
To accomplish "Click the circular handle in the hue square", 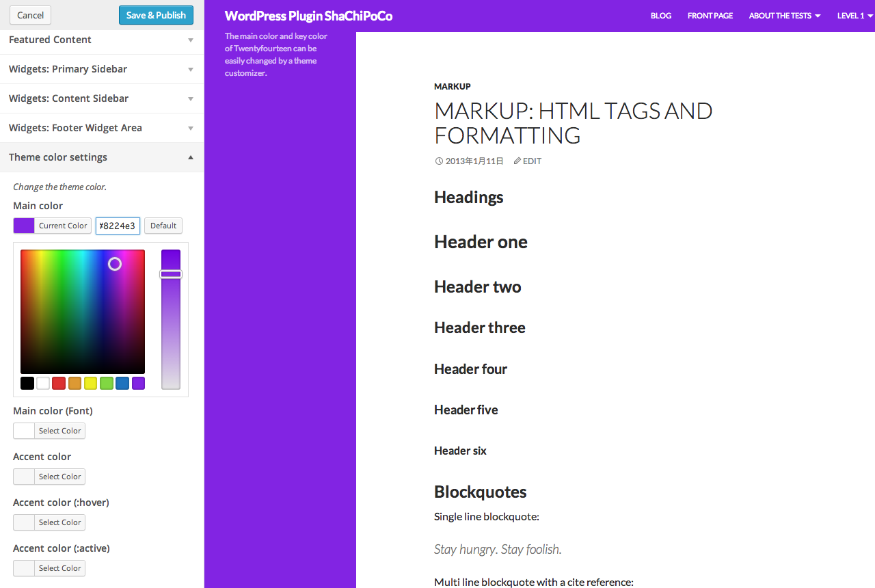I will [x=115, y=264].
